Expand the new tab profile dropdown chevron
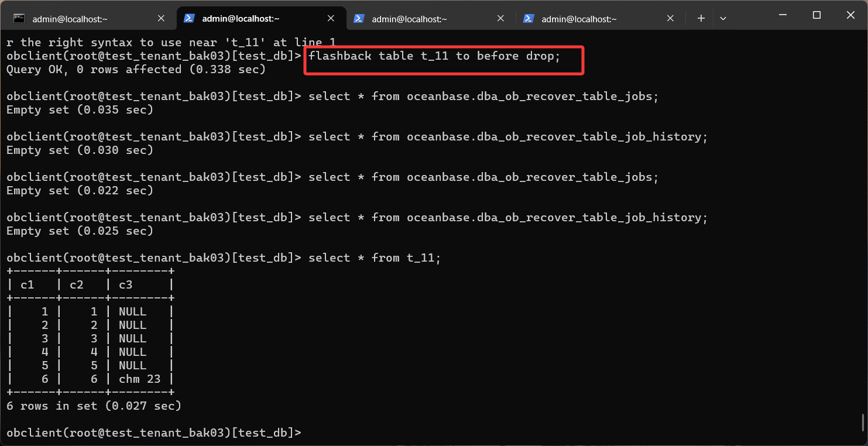Viewport: 868px width, 446px height. 723,18
